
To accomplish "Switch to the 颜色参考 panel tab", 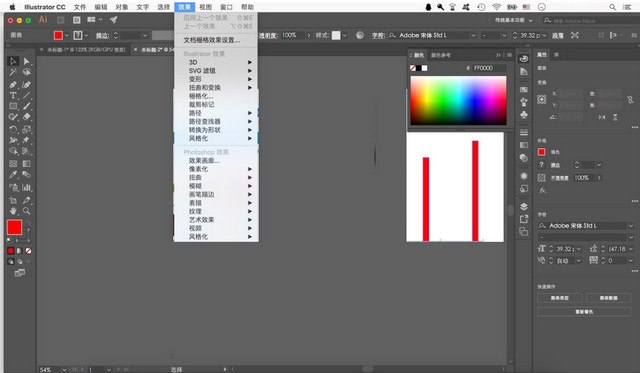I will pyautogui.click(x=440, y=55).
